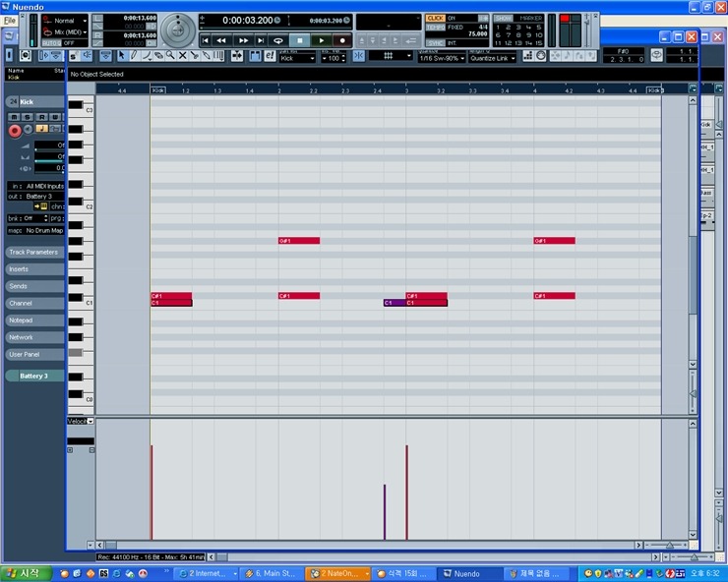Click the Fast Forward transport button

tap(243, 40)
